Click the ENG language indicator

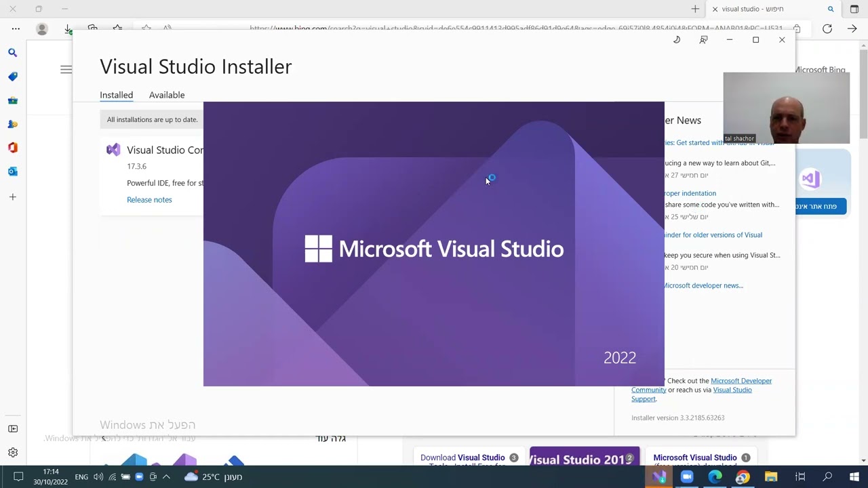(81, 476)
